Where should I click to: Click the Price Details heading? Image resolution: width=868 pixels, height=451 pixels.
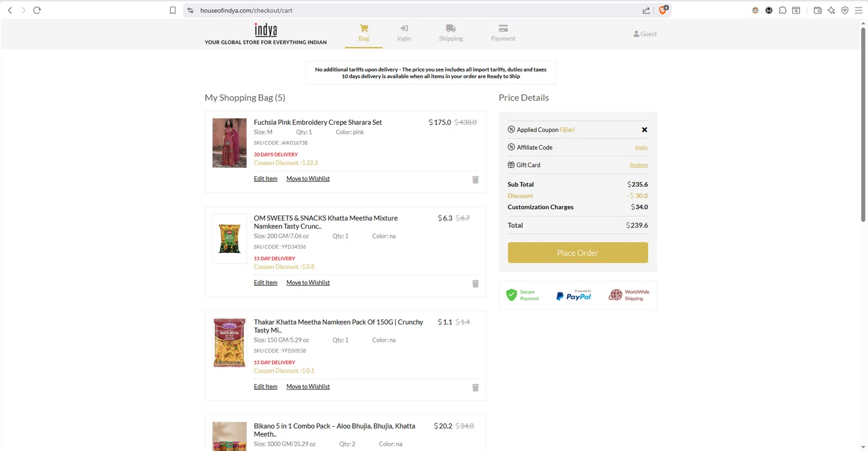(524, 98)
